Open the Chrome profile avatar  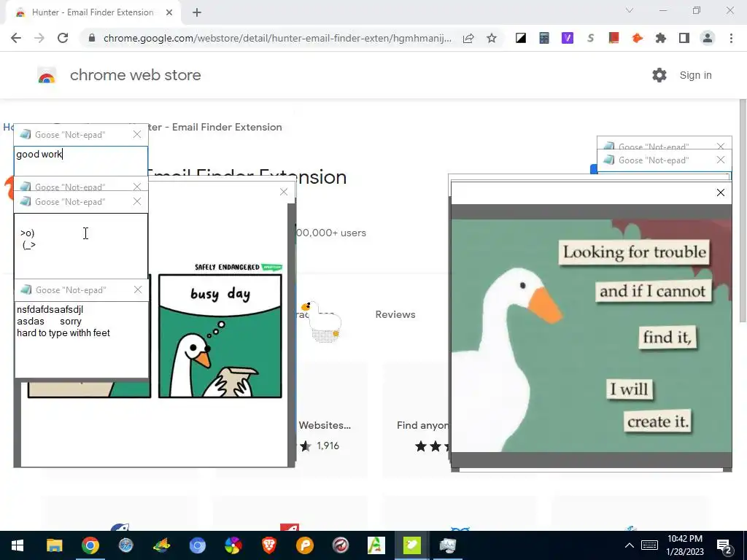tap(708, 38)
